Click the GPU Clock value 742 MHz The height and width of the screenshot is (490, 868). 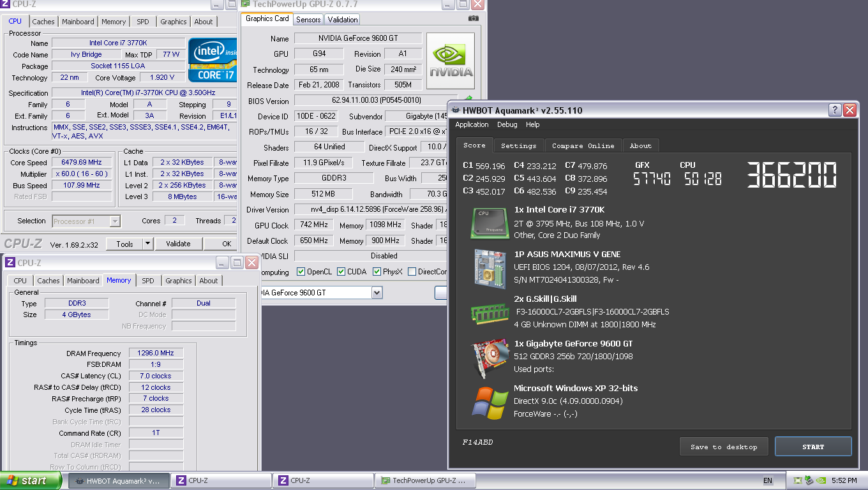pos(313,225)
